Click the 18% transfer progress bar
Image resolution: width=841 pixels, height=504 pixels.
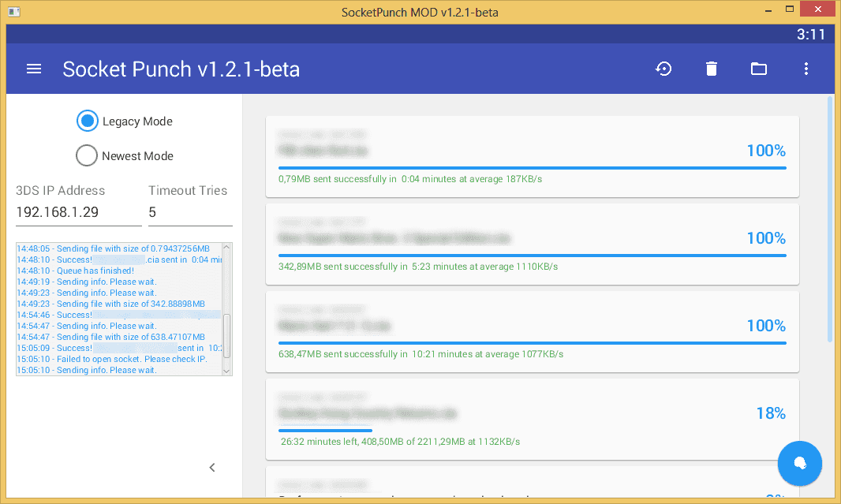coord(325,430)
